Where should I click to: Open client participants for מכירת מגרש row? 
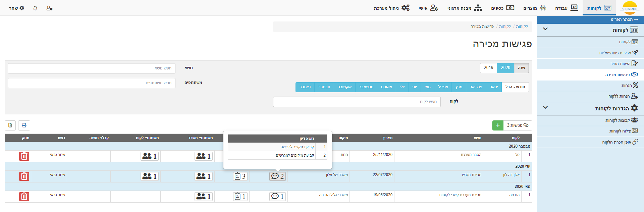(150, 176)
